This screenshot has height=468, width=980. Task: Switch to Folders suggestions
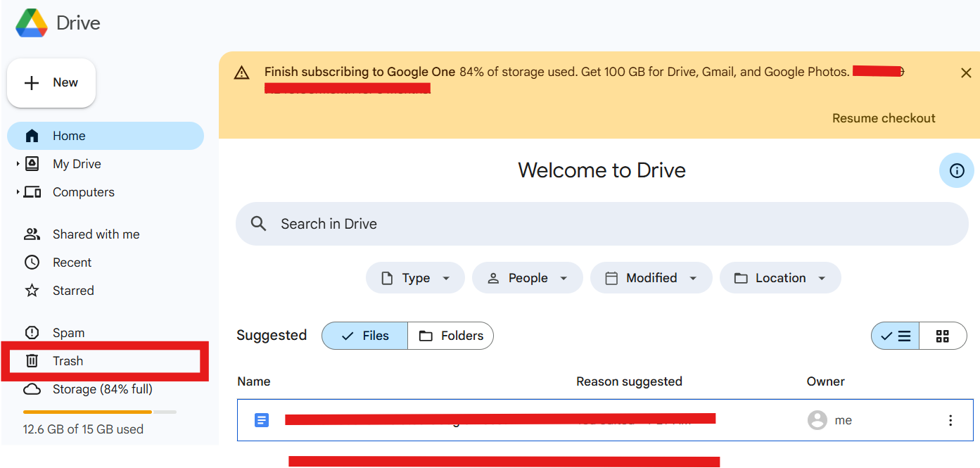point(451,336)
